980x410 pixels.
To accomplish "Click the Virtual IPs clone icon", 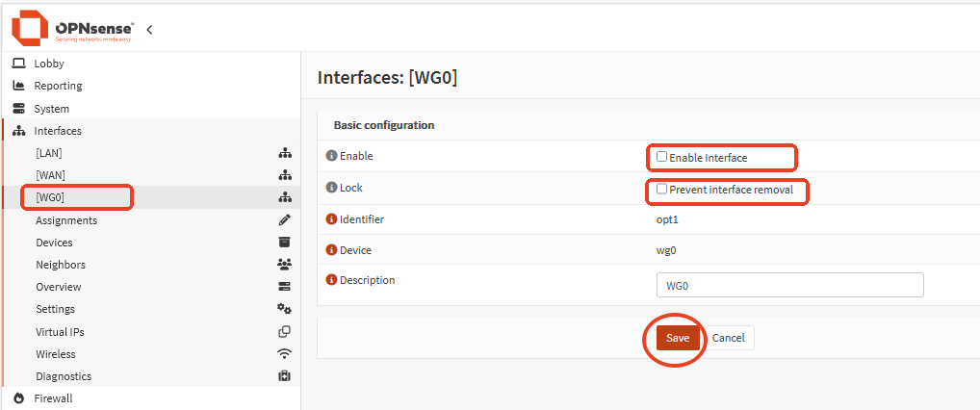I will click(x=284, y=332).
